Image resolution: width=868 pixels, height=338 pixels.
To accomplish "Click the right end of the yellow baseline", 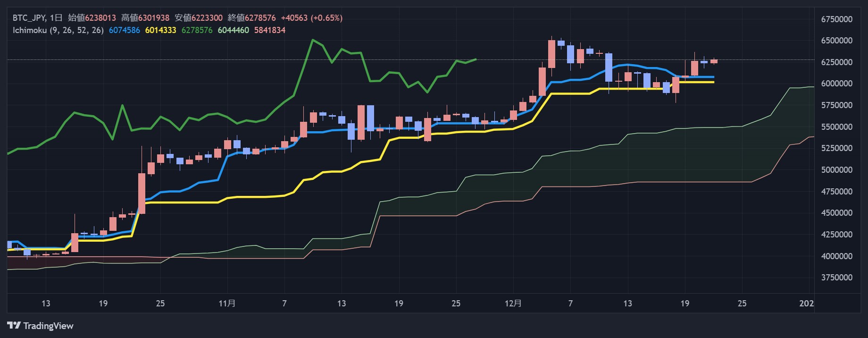I will 713,82.
